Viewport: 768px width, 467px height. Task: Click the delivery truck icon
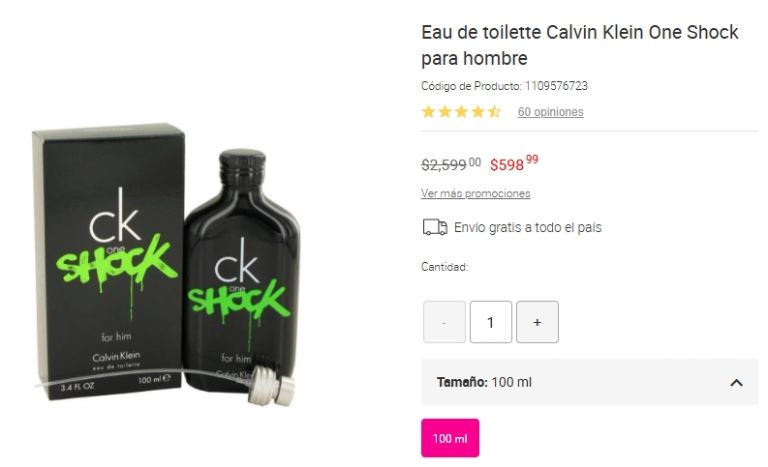tap(435, 227)
